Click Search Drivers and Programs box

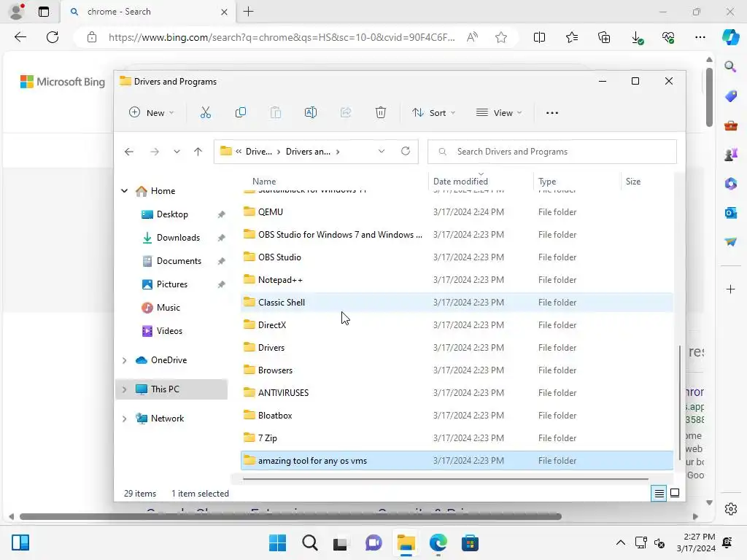(552, 152)
